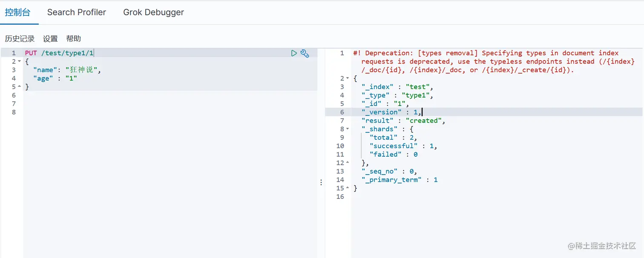Click the PUT /test/type1/1 request line
Image resolution: width=644 pixels, height=258 pixels.
60,53
